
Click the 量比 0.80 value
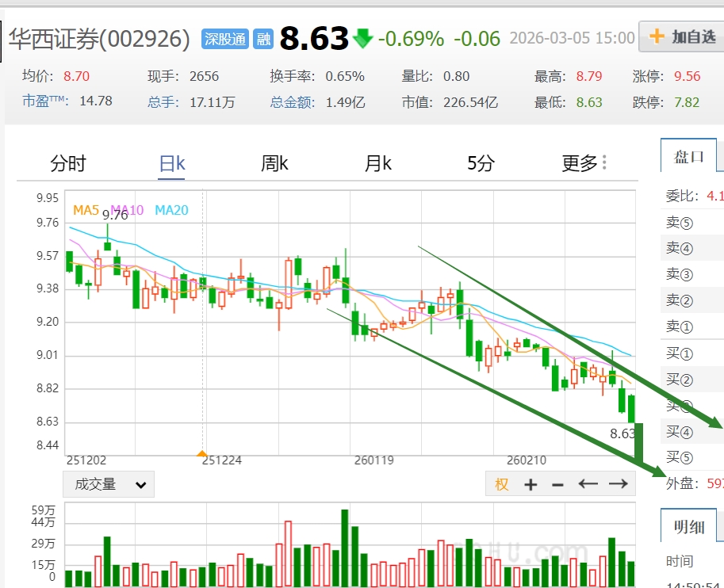tap(456, 76)
